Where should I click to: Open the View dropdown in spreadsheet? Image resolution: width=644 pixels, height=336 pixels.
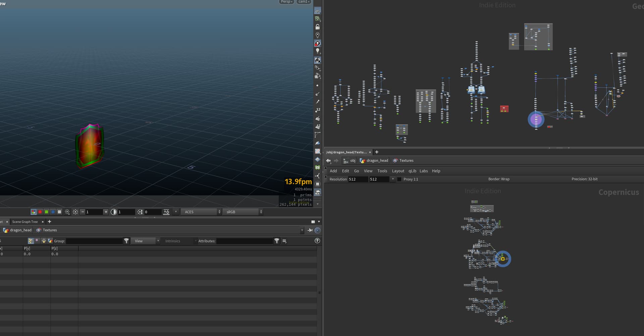tap(145, 241)
